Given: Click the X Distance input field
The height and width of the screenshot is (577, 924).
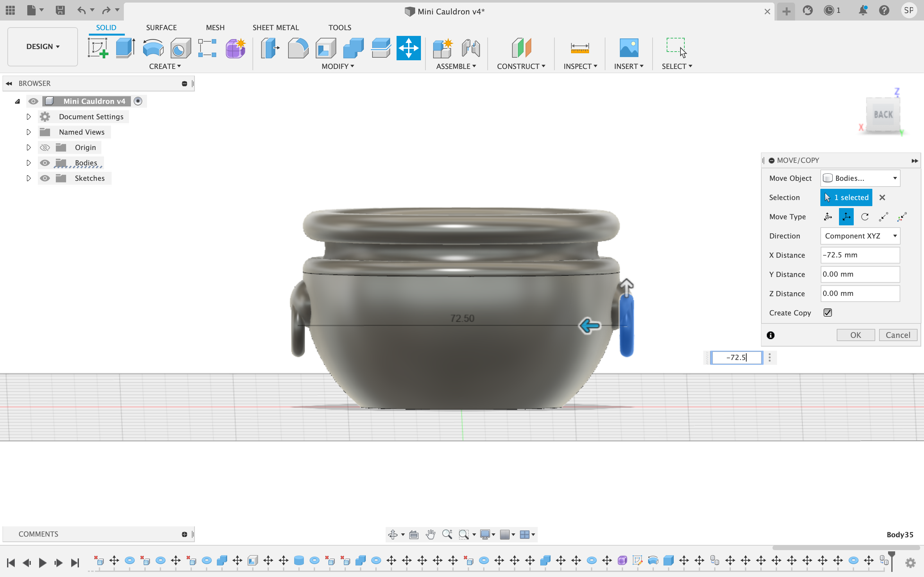Looking at the screenshot, I should [860, 255].
